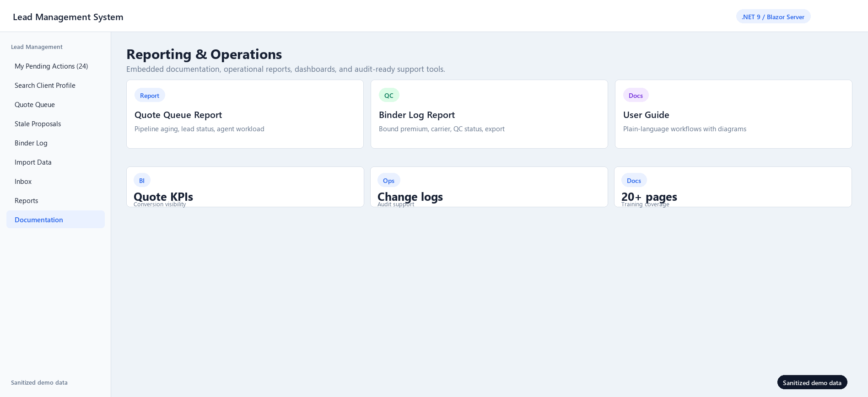Open the Quote Queue Report card
This screenshot has height=397, width=868.
pyautogui.click(x=245, y=114)
